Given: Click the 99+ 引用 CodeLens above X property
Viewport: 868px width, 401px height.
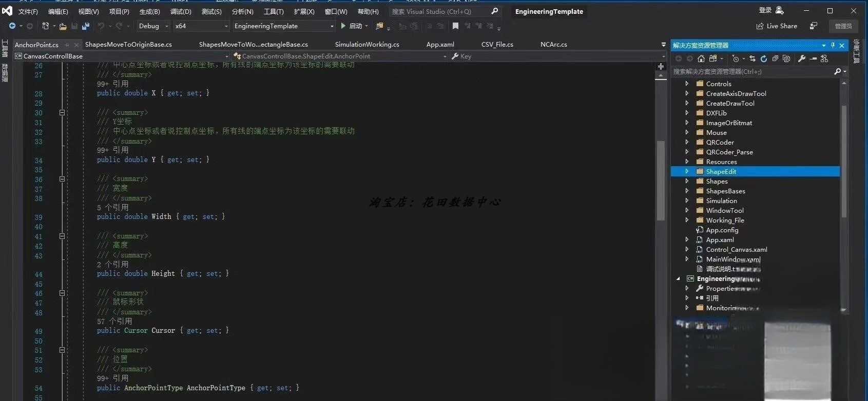Looking at the screenshot, I should (112, 84).
